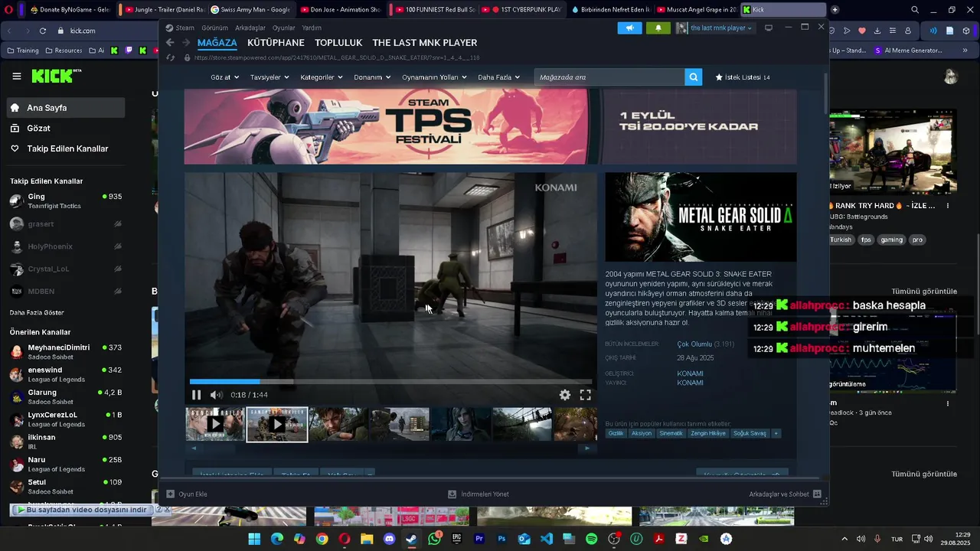The width and height of the screenshot is (980, 551).
Task: Open the TOPLULUK tab in Steam
Action: point(338,43)
